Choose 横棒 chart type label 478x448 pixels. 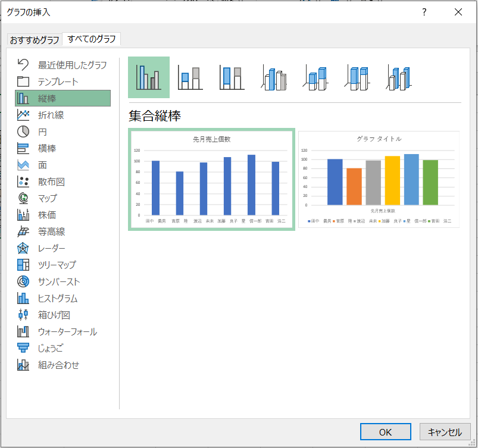(x=47, y=148)
